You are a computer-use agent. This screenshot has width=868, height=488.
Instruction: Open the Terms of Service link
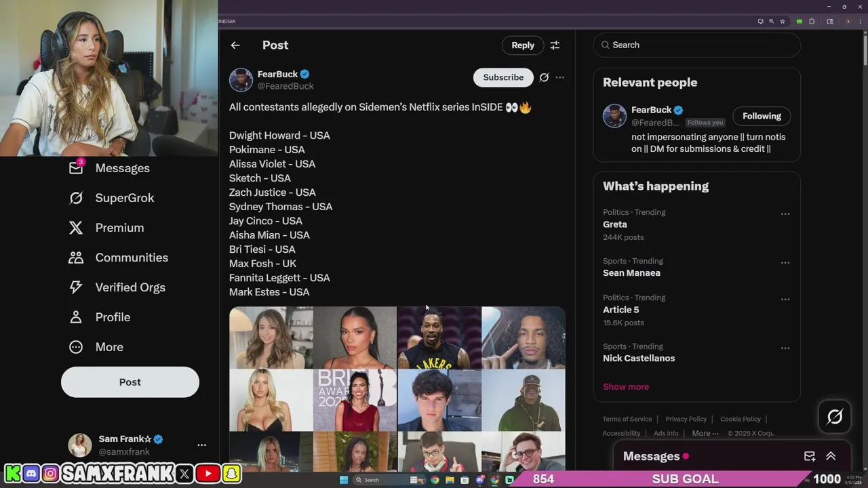coord(627,419)
